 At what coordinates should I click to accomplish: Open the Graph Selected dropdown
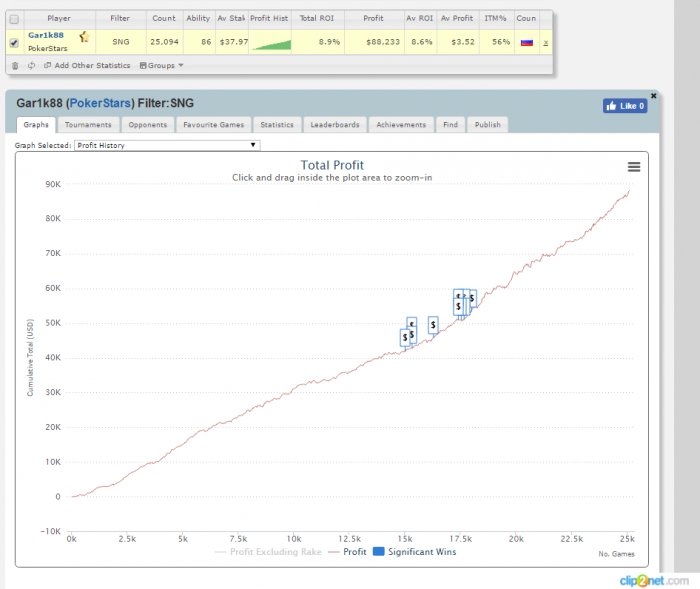(167, 144)
